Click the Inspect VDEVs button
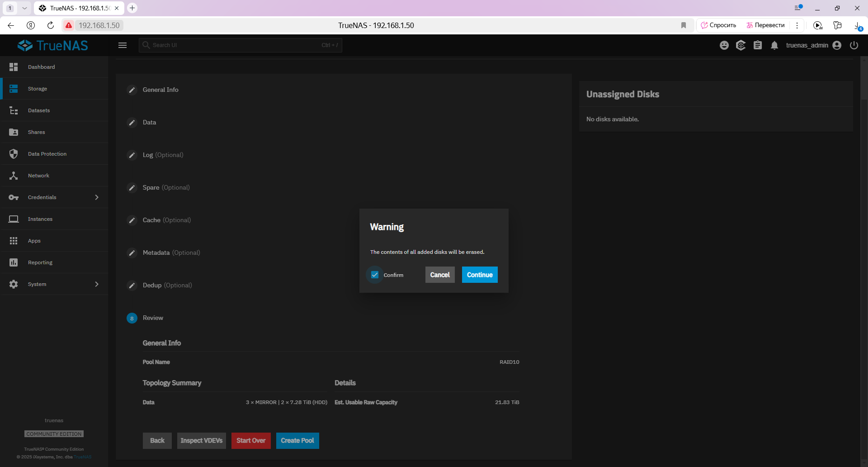 coord(202,441)
